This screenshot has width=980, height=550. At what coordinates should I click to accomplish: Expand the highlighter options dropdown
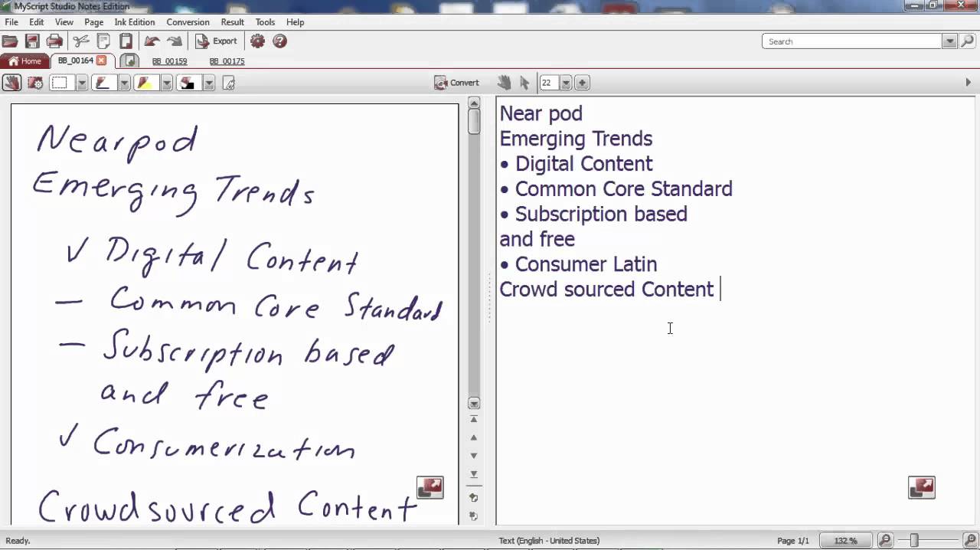coord(166,83)
